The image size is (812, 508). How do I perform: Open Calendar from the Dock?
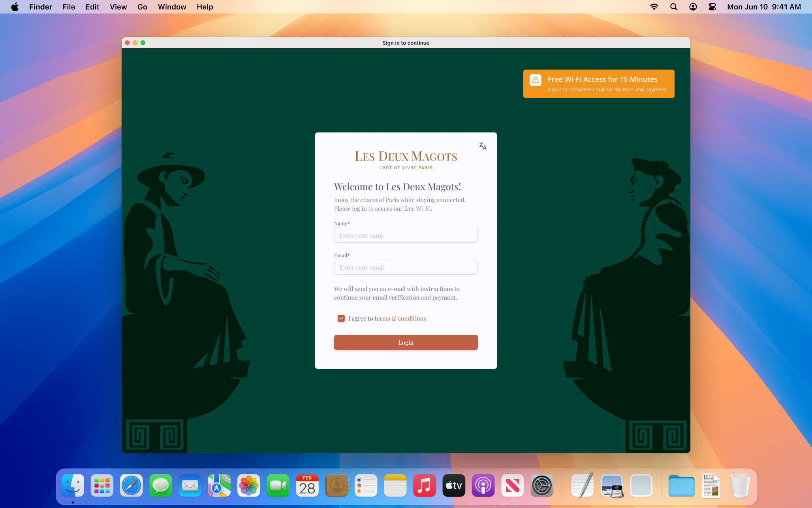coord(307,485)
